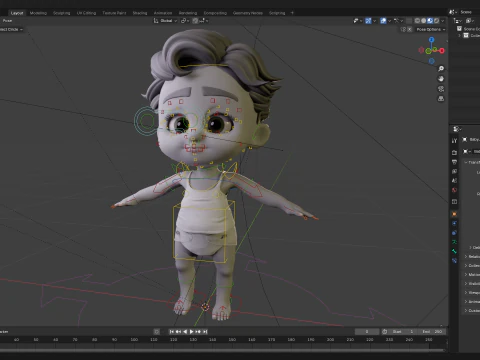Screen dimensions: 480x360
Task: Select wireframe viewport shading
Action: point(418,21)
